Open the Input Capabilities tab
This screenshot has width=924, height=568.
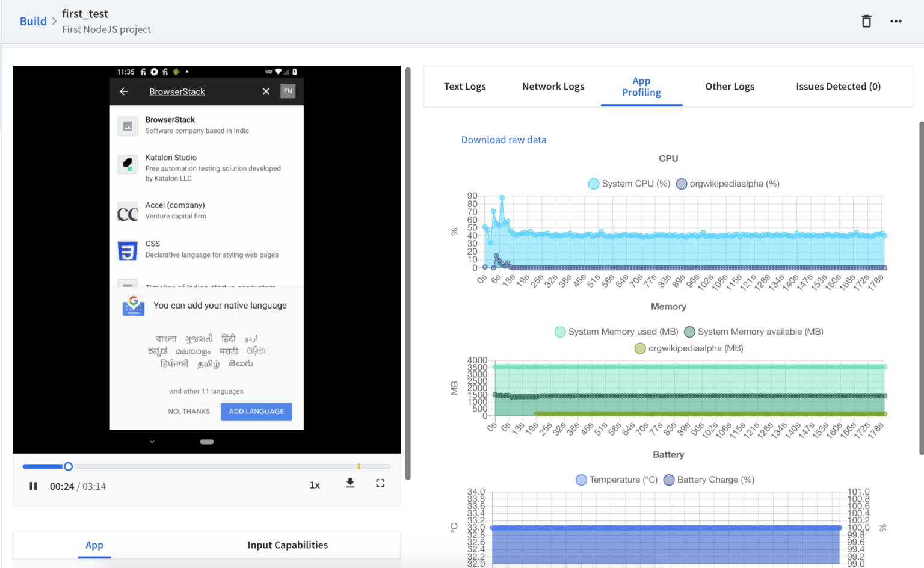point(288,545)
